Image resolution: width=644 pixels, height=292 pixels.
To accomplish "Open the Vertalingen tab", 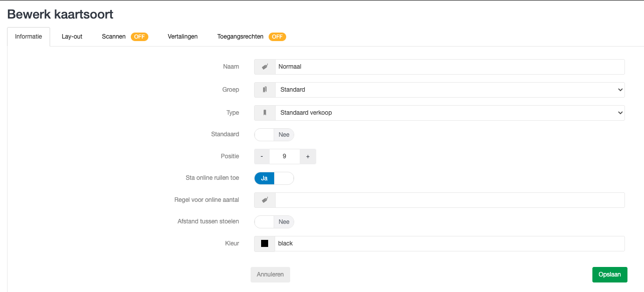I will tap(183, 37).
